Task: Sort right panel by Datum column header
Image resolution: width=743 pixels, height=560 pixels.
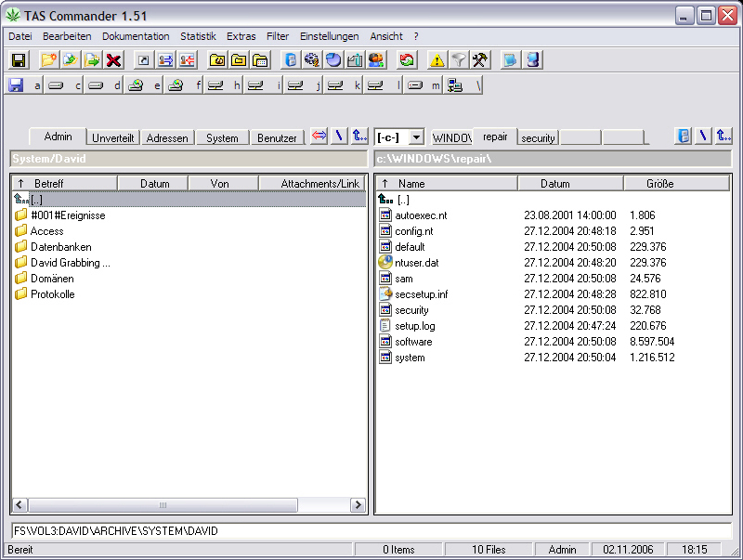Action: coord(570,183)
